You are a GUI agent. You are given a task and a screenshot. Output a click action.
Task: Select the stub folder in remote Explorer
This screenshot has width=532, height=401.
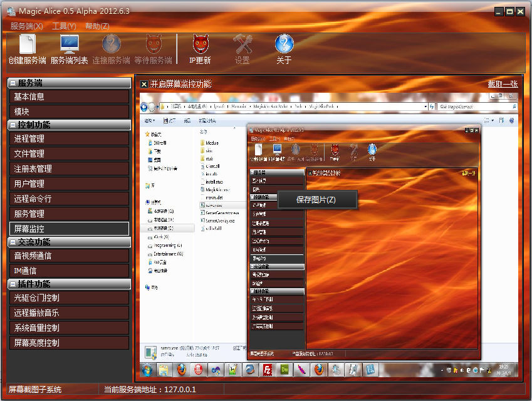[207, 159]
